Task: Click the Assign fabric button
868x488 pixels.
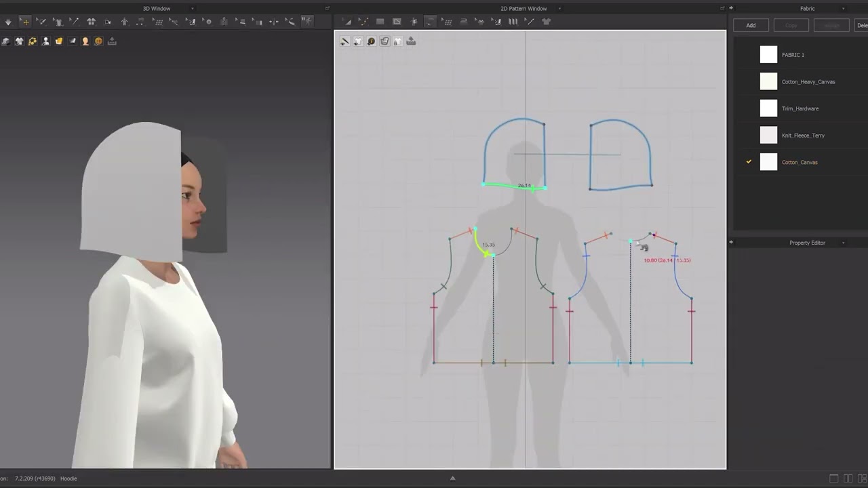Action: point(831,25)
